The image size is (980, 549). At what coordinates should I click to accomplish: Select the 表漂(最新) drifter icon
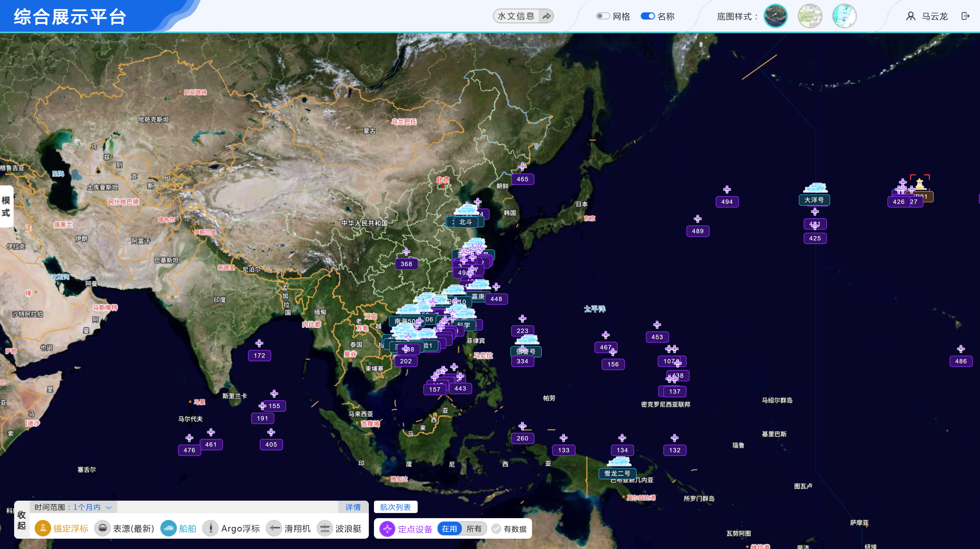click(102, 528)
